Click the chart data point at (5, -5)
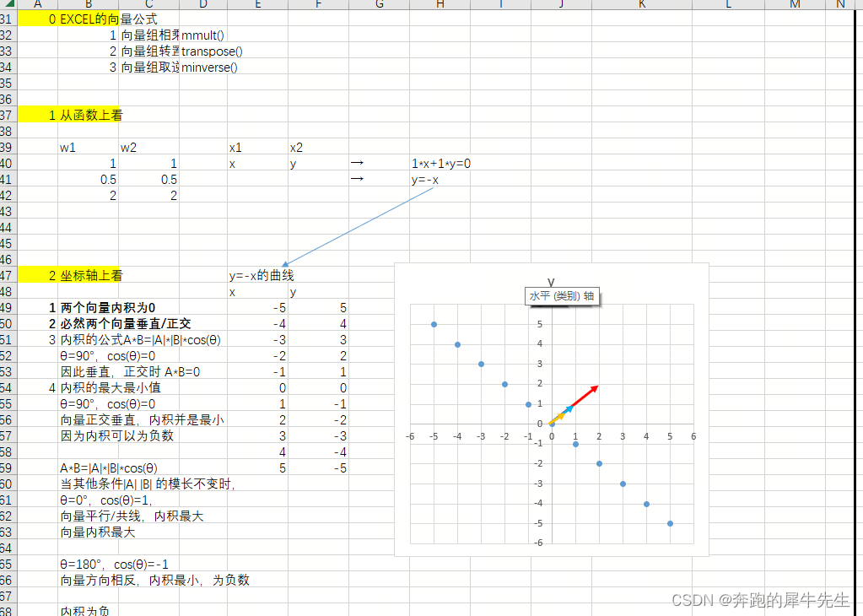Image resolution: width=863 pixels, height=616 pixels. coord(670,523)
